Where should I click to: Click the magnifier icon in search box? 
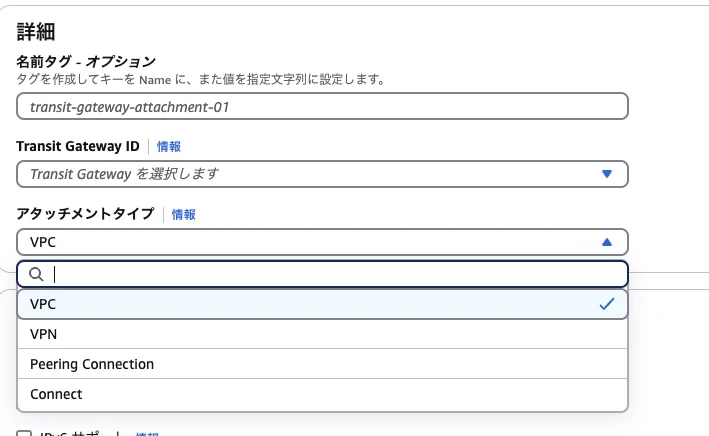click(36, 274)
